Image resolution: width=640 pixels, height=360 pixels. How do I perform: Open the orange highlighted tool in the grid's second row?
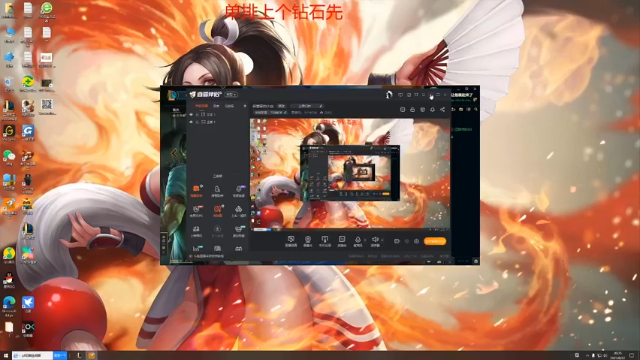click(218, 211)
